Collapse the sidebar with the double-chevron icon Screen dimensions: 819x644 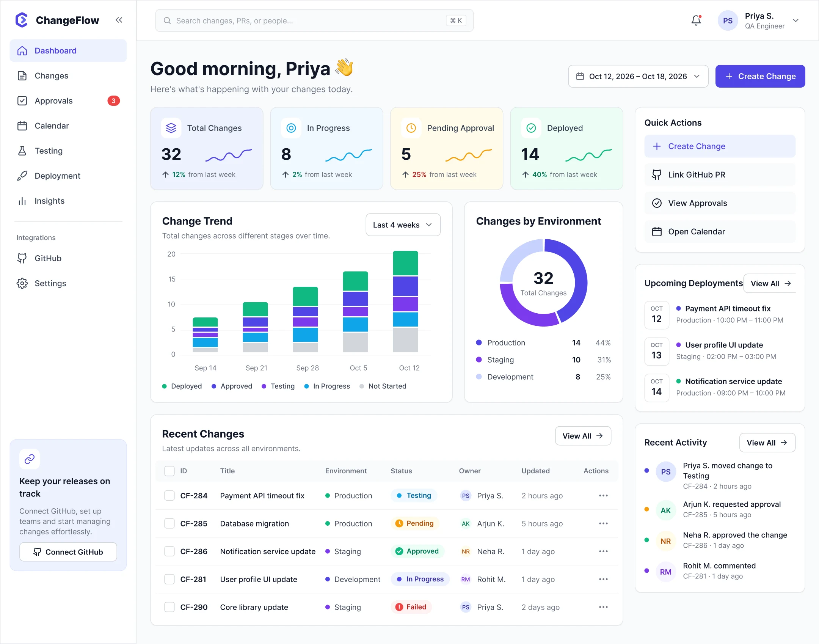point(119,20)
